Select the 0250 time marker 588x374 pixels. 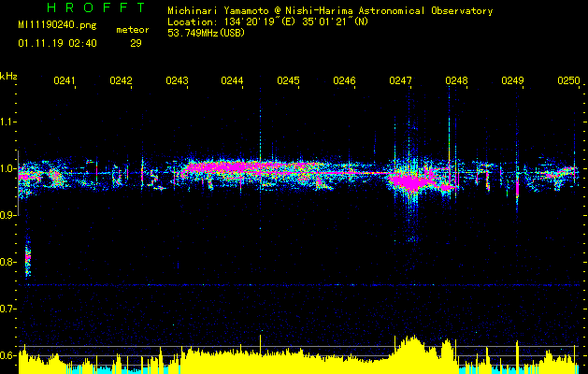click(x=569, y=80)
